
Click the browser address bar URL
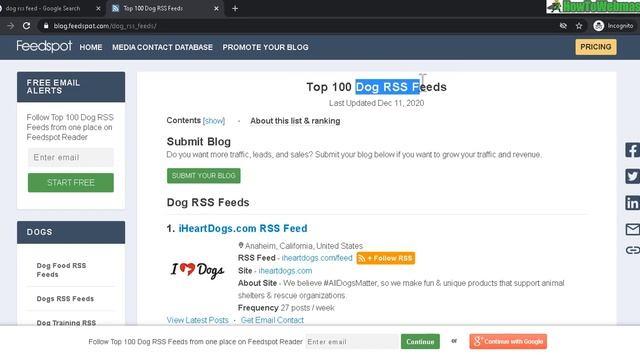click(x=105, y=26)
